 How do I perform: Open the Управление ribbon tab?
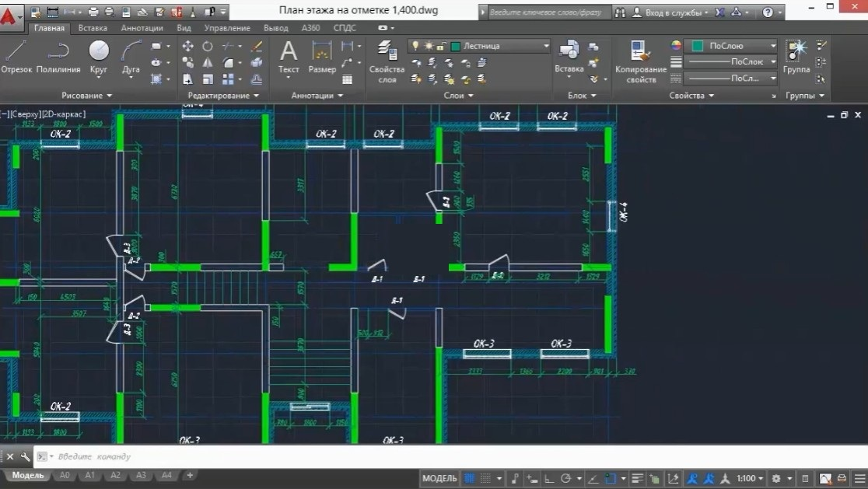pyautogui.click(x=227, y=28)
